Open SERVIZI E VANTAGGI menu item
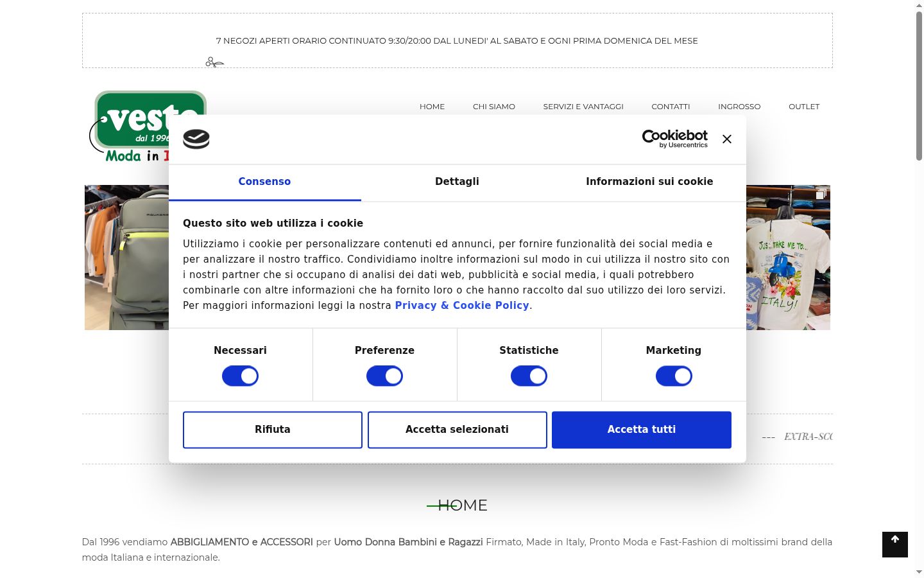The height and width of the screenshot is (578, 924). tap(583, 107)
